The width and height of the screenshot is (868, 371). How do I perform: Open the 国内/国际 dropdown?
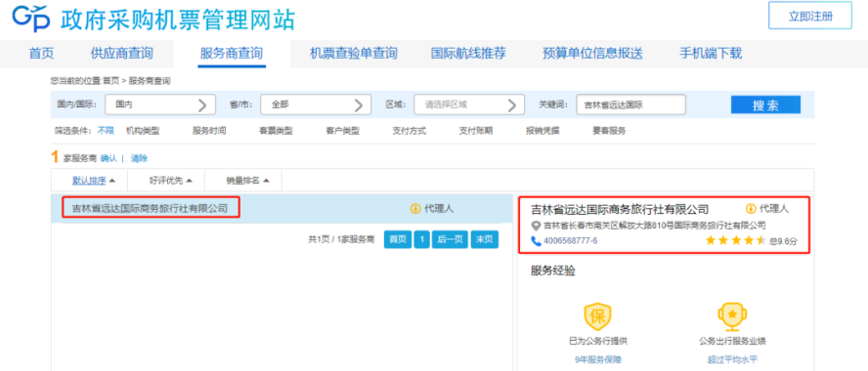pyautogui.click(x=160, y=103)
